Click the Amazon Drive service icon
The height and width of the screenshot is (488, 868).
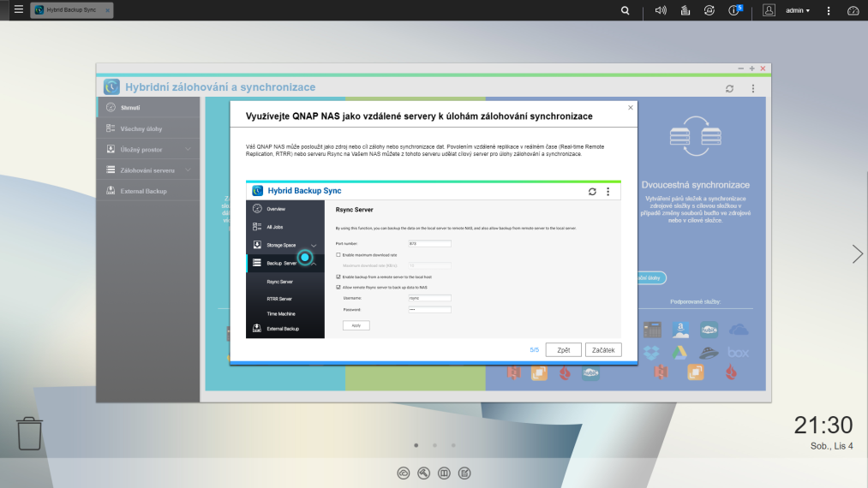point(680,330)
